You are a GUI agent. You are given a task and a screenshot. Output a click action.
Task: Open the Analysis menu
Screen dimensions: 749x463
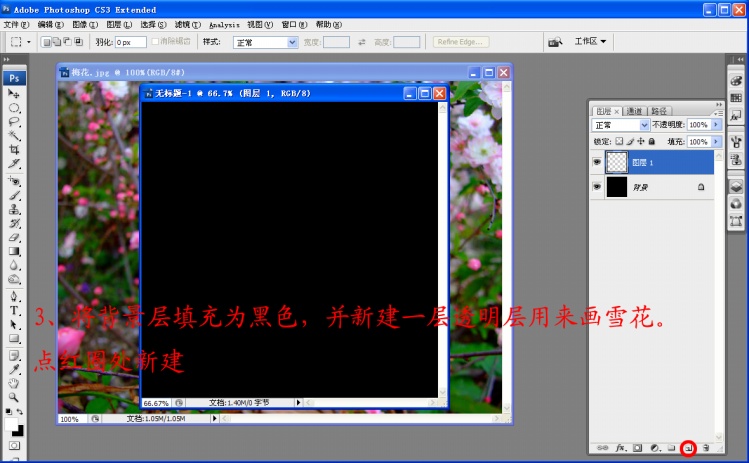tap(224, 24)
